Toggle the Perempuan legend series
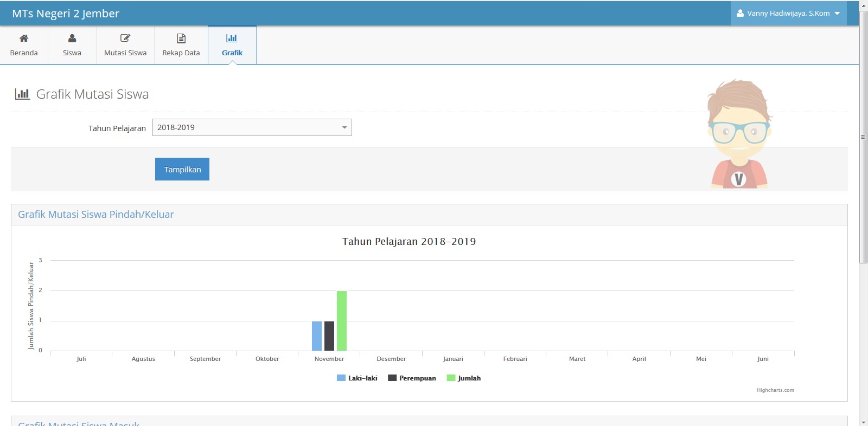The width and height of the screenshot is (868, 426). pos(412,378)
